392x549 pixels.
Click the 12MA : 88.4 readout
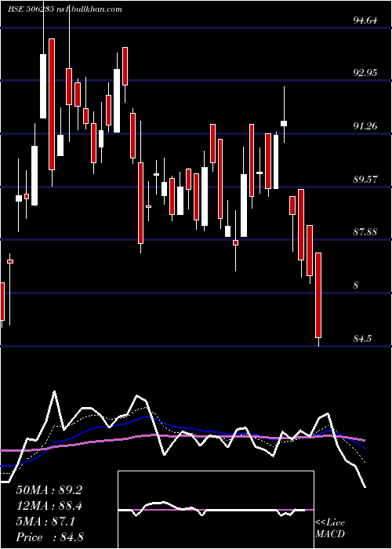[x=49, y=506]
